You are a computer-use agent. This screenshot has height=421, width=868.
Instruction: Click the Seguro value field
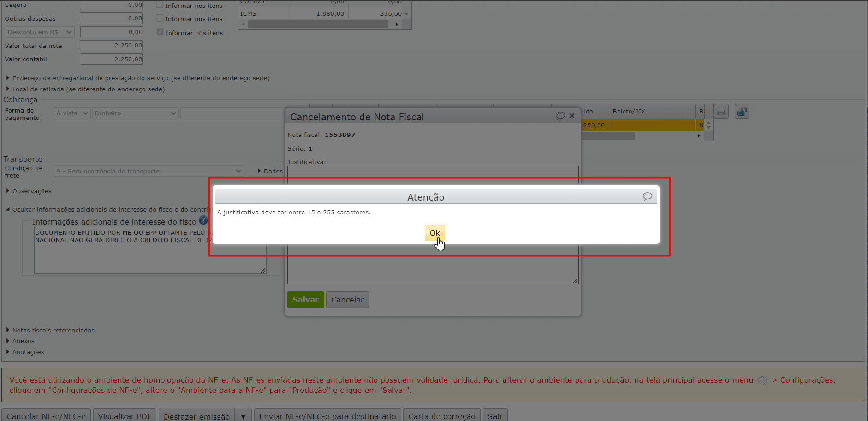tap(111, 5)
